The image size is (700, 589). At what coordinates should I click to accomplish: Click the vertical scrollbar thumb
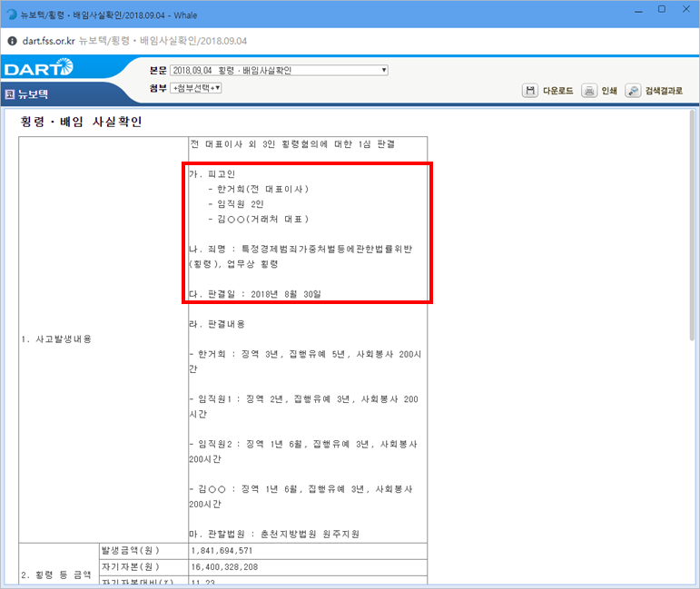[x=692, y=225]
